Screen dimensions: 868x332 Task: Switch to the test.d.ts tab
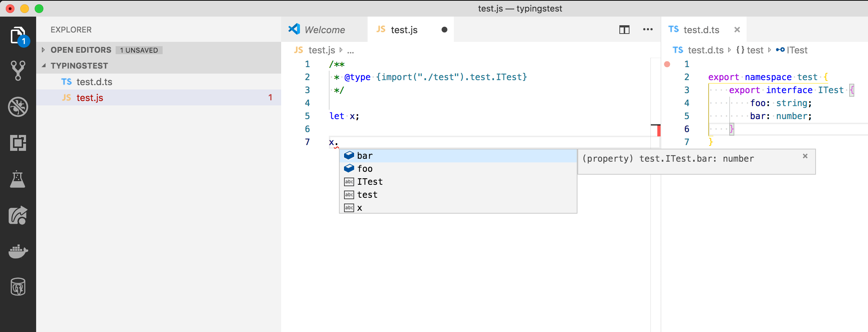pos(704,30)
